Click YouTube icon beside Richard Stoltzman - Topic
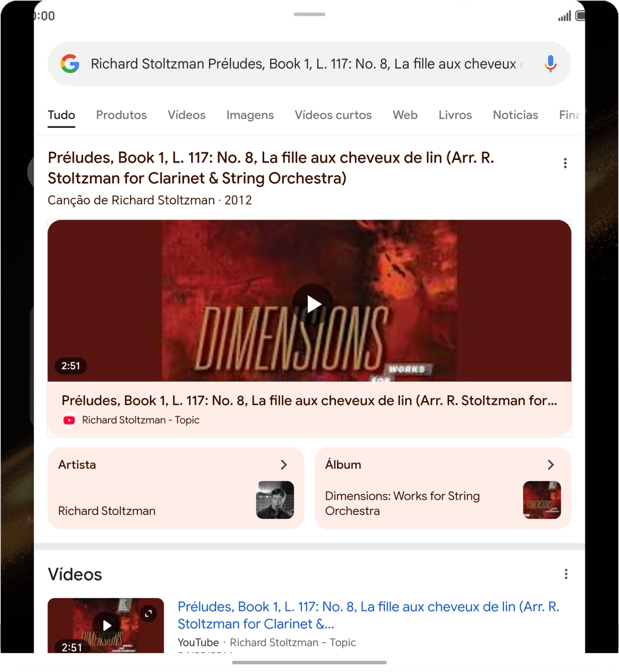Image resolution: width=619 pixels, height=672 pixels. coord(69,420)
